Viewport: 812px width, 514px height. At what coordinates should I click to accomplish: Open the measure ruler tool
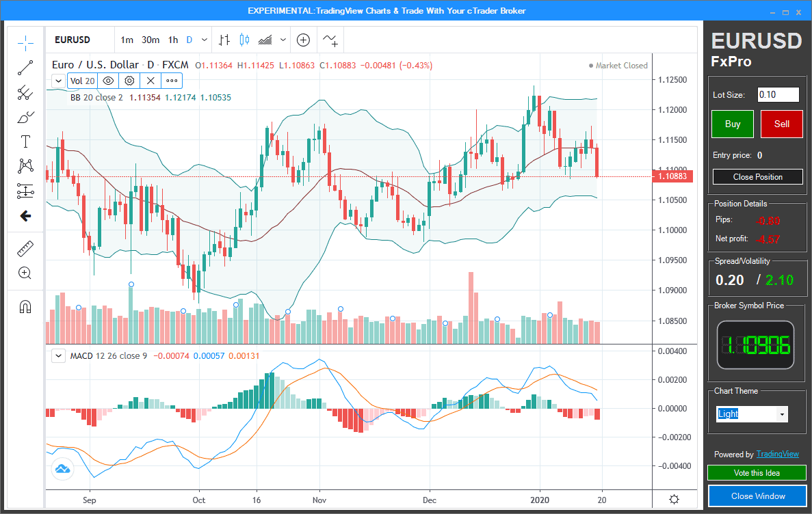coord(25,248)
